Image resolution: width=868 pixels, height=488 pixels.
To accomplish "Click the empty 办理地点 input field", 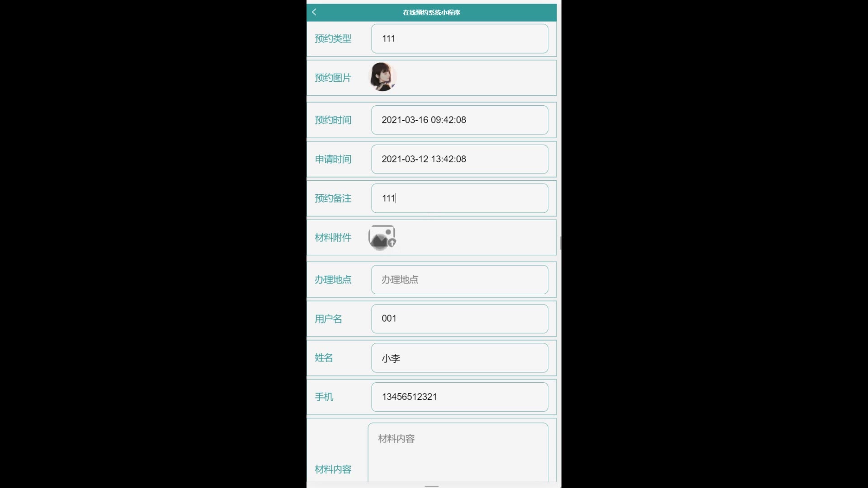I will 460,280.
